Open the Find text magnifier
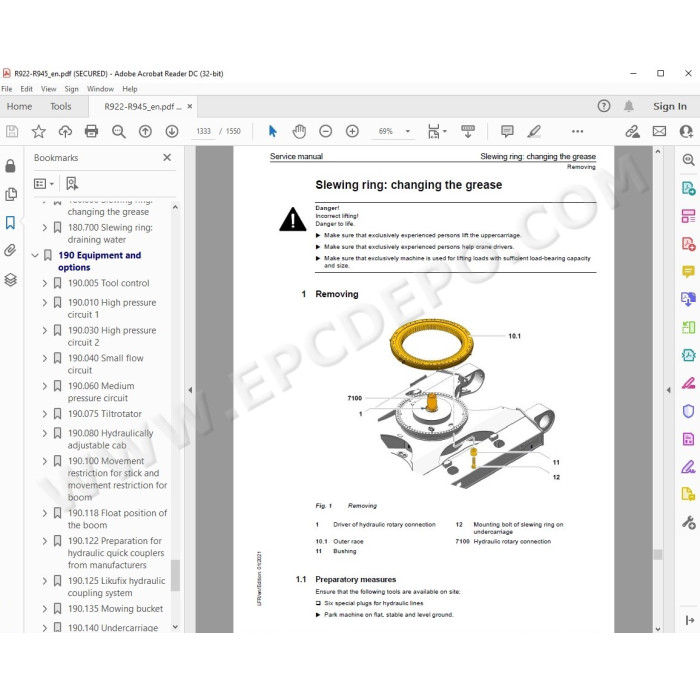Viewport: 700px width, 700px height. pyautogui.click(x=118, y=131)
